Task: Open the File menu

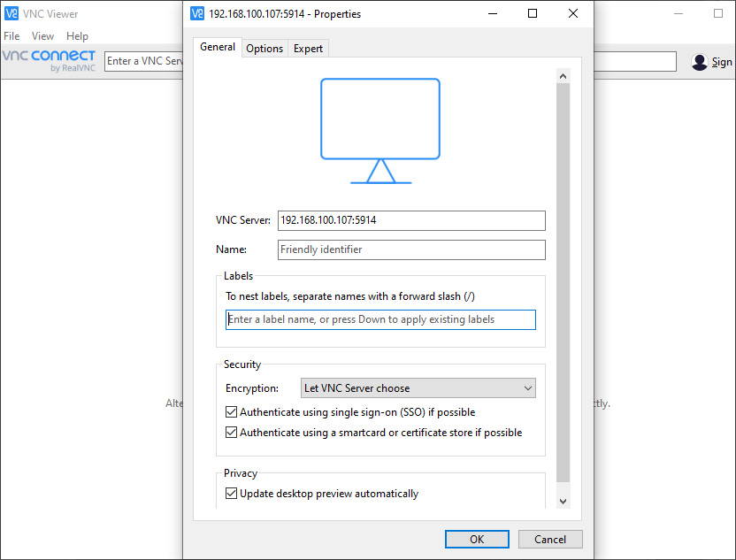Action: 11,36
